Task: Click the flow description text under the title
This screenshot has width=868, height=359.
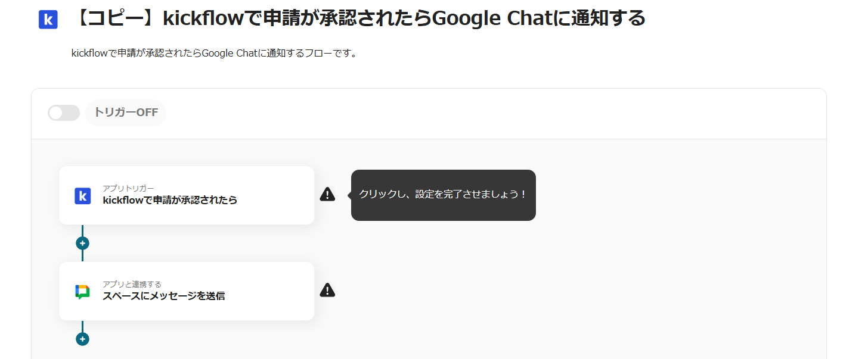Action: (214, 53)
